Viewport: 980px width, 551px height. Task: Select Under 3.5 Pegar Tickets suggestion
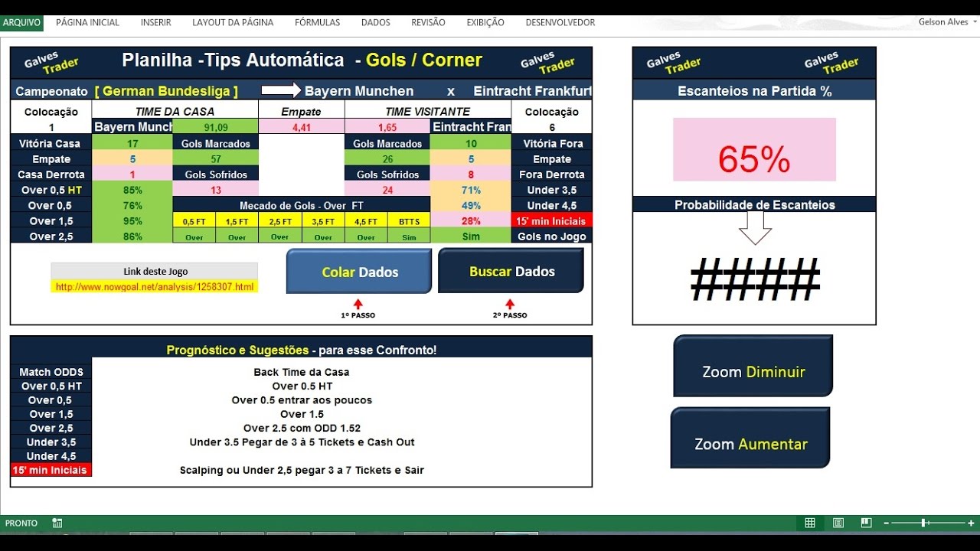pyautogui.click(x=302, y=442)
